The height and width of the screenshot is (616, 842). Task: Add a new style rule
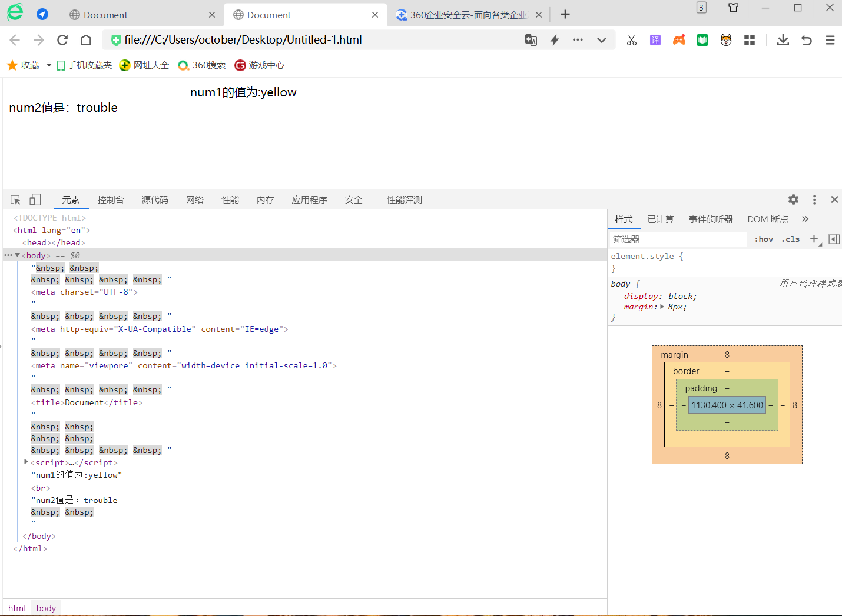coord(814,239)
